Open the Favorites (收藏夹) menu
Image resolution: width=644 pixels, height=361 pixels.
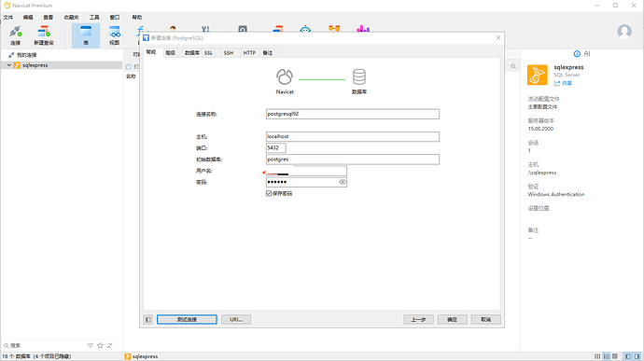point(71,17)
